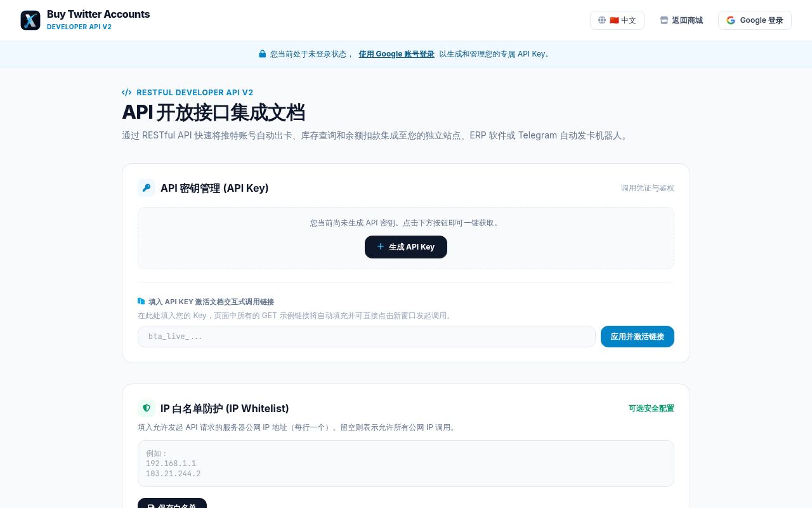Click the clipboard icon beside 填入 API KEY

141,302
